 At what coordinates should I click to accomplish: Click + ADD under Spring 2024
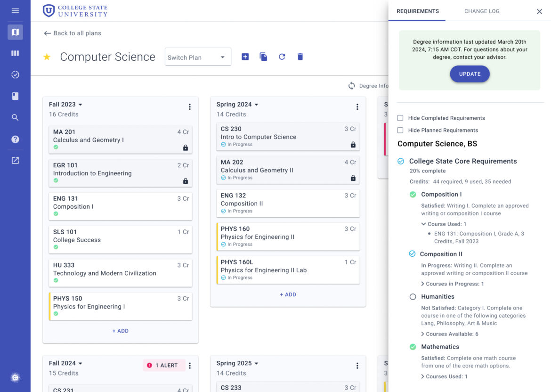click(288, 294)
